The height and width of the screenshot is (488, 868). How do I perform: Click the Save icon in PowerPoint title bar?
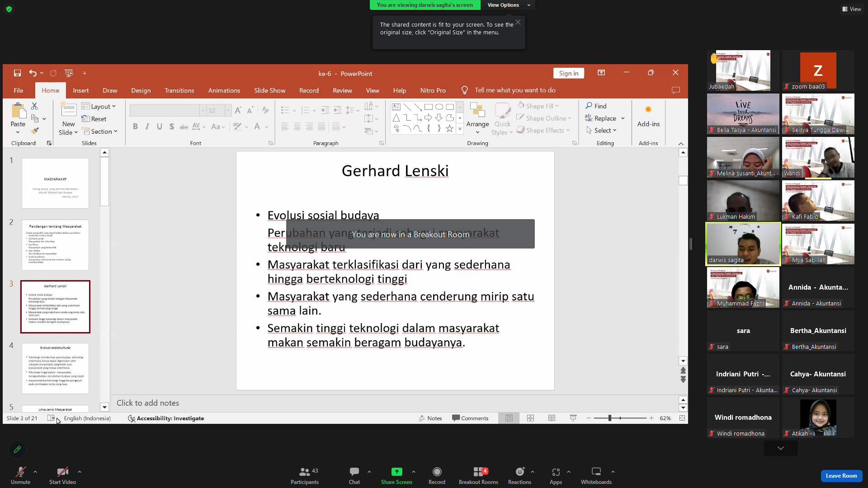click(x=17, y=73)
